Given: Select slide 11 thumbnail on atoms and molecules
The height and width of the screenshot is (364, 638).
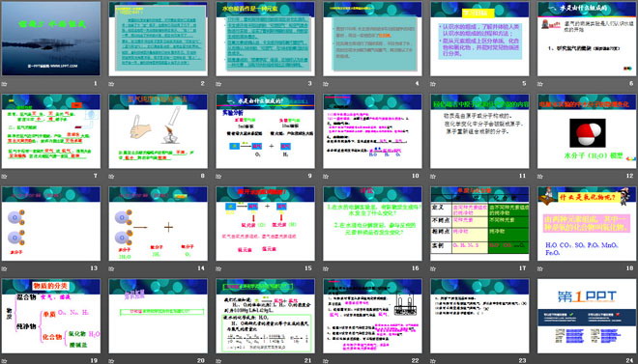Looking at the screenshot, I should [479, 131].
